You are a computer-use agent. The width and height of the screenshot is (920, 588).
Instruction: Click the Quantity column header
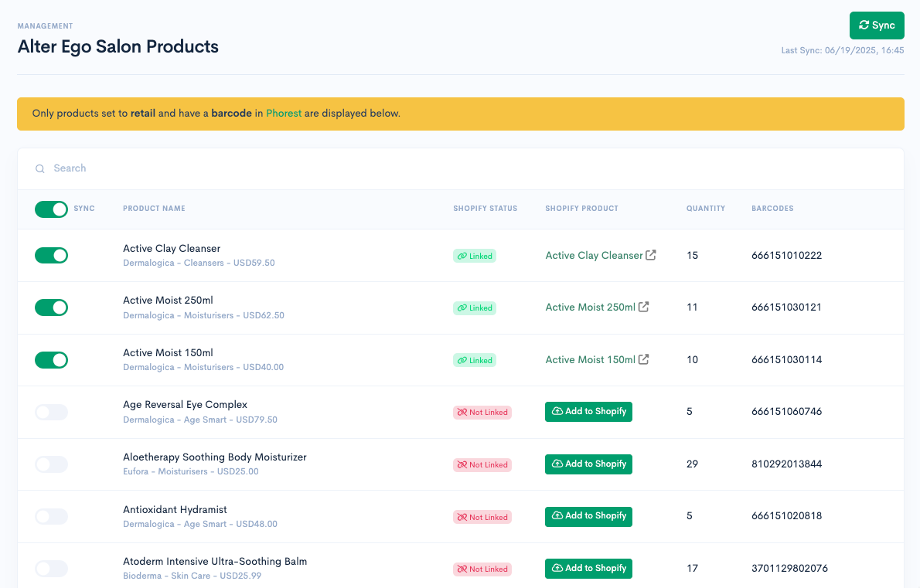pyautogui.click(x=706, y=209)
